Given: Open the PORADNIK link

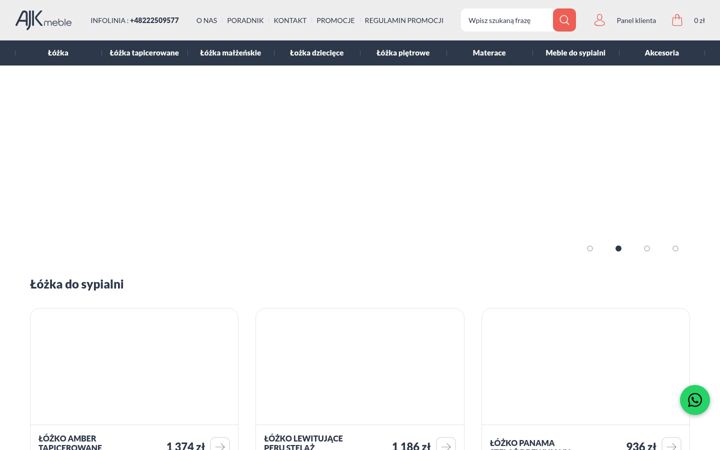Looking at the screenshot, I should coord(245,21).
